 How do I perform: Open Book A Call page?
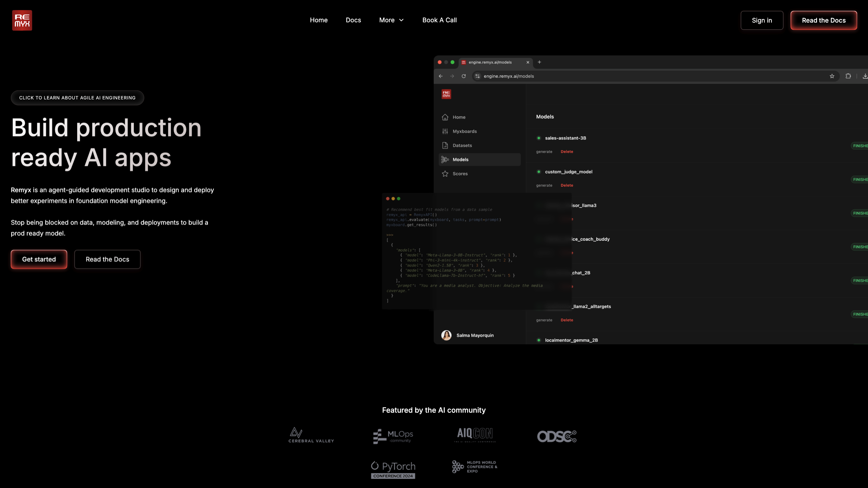439,20
